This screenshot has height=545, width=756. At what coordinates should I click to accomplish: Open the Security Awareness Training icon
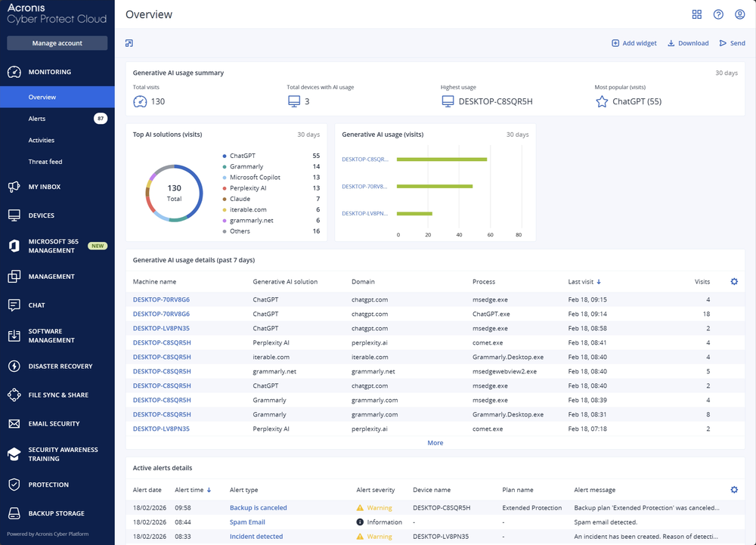[x=13, y=454]
